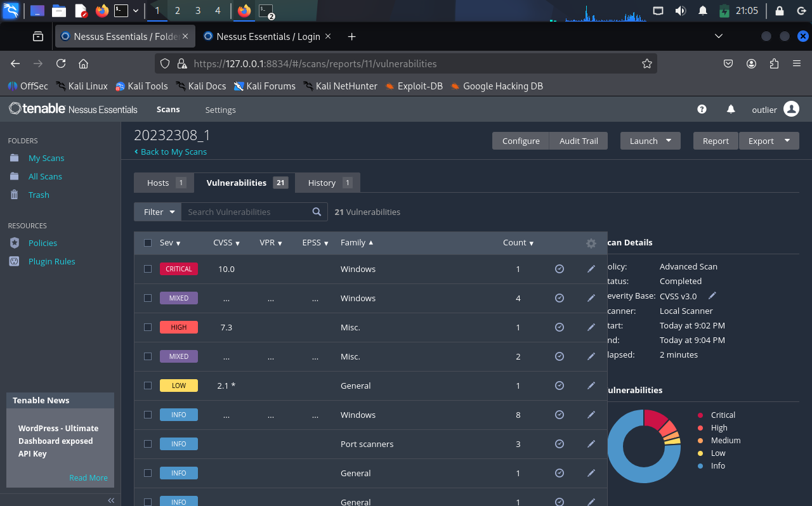Image resolution: width=812 pixels, height=506 pixels.
Task: Open the Firefox extensions icon
Action: pyautogui.click(x=774, y=63)
